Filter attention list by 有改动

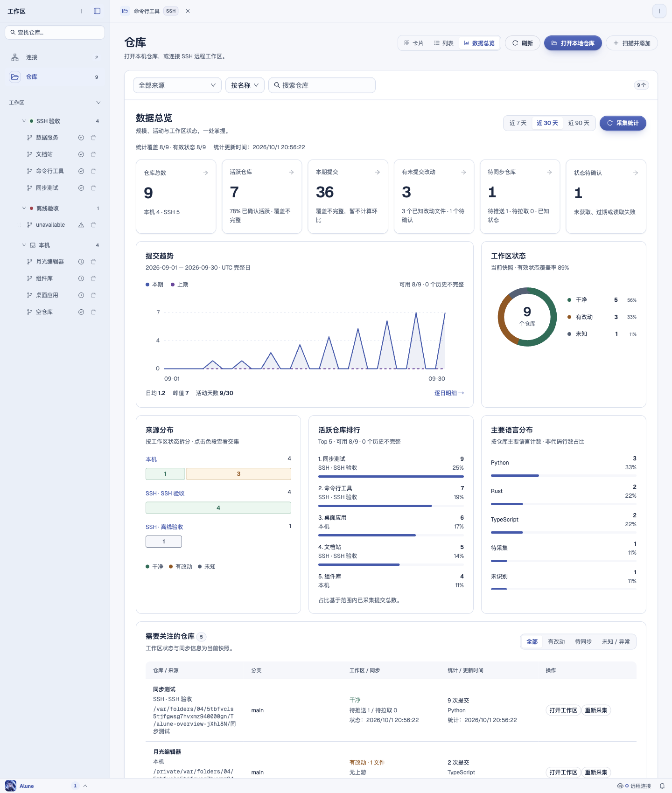click(556, 642)
